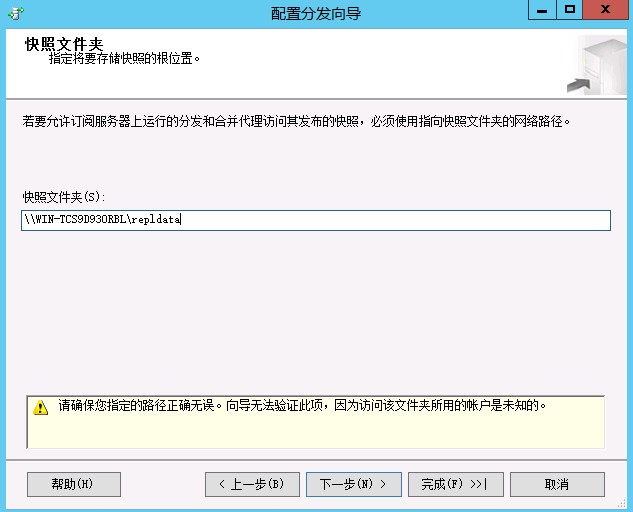Maximize the wizard window

click(570, 10)
